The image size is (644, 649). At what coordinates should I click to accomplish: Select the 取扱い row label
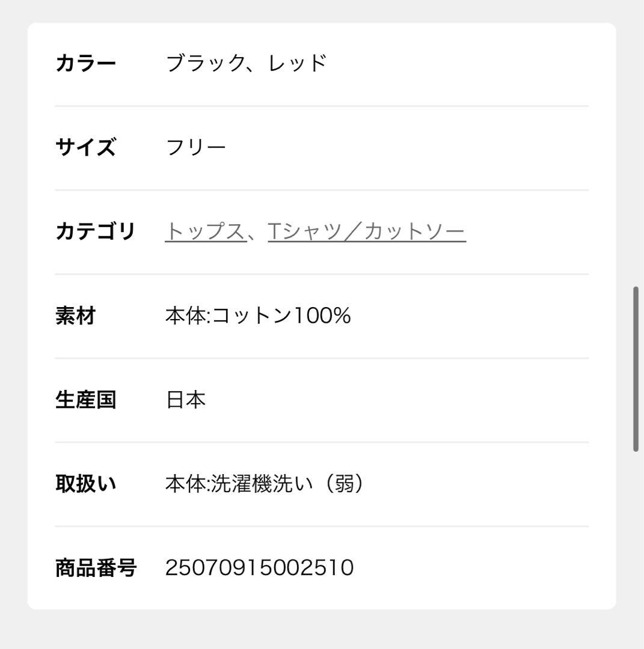click(x=85, y=482)
